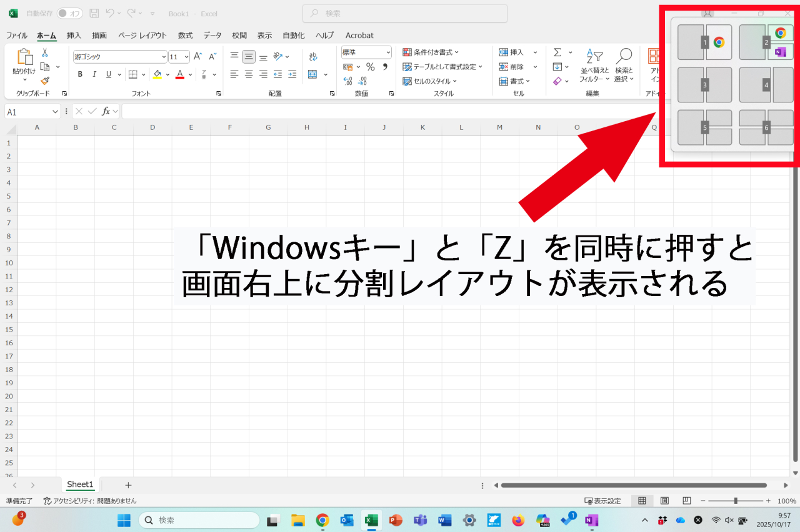Switch to page layout view icon
The width and height of the screenshot is (800, 532).
[x=664, y=501]
